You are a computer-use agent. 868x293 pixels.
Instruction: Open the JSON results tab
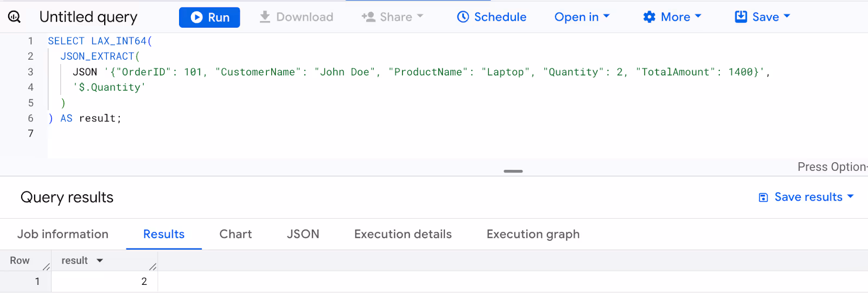click(303, 234)
